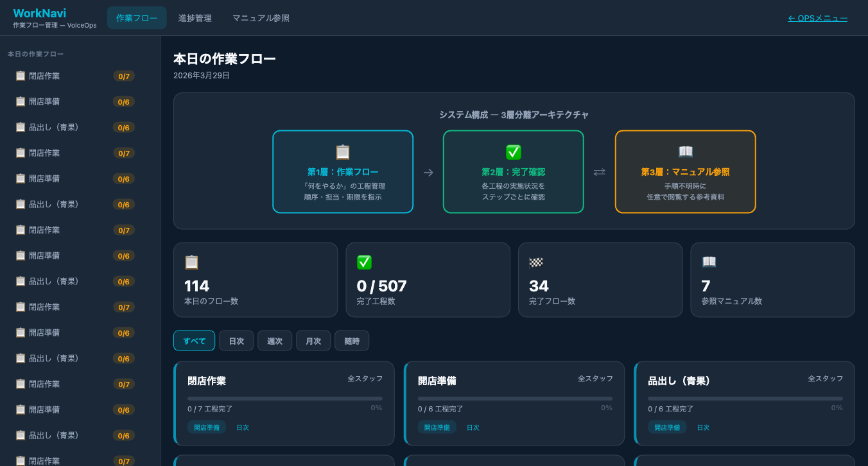Click the book icon above 参照マニュアル数

(x=707, y=262)
